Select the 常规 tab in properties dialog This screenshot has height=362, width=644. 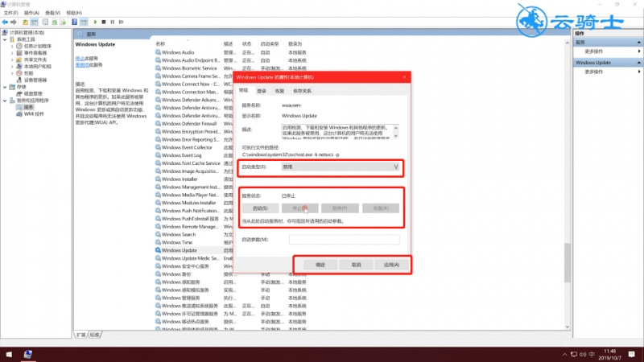coord(244,90)
